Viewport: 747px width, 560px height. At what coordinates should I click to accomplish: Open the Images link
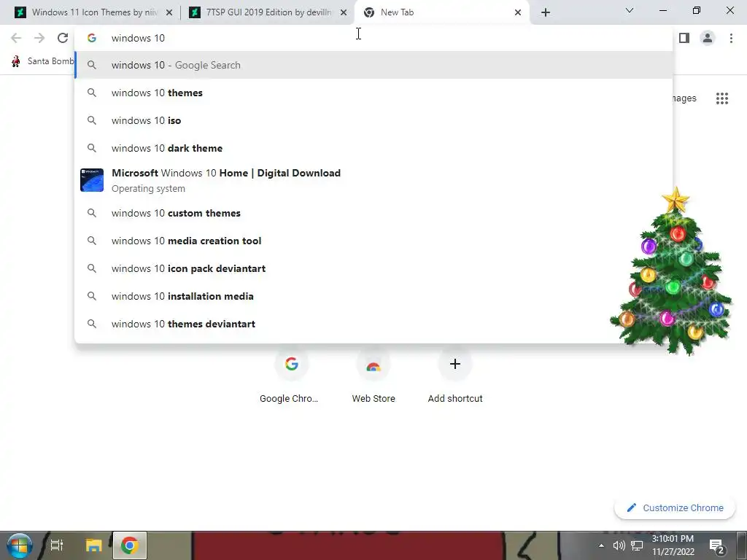684,98
